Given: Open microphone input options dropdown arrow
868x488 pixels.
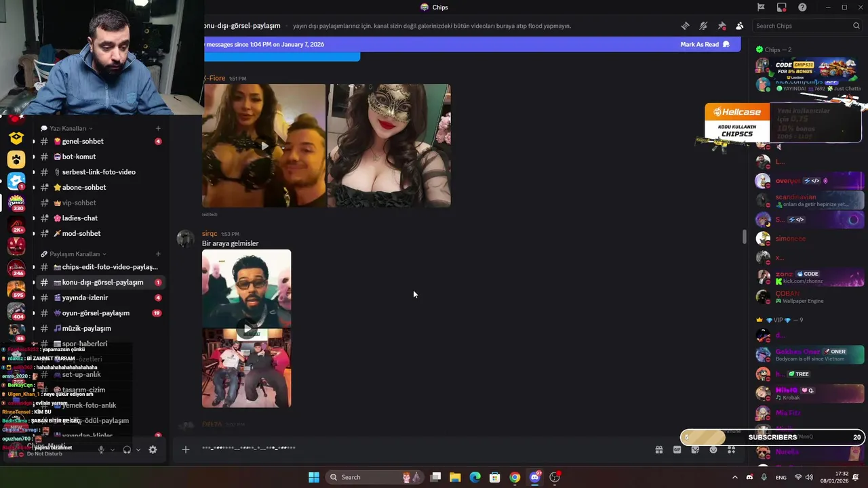Looking at the screenshot, I should (x=113, y=449).
